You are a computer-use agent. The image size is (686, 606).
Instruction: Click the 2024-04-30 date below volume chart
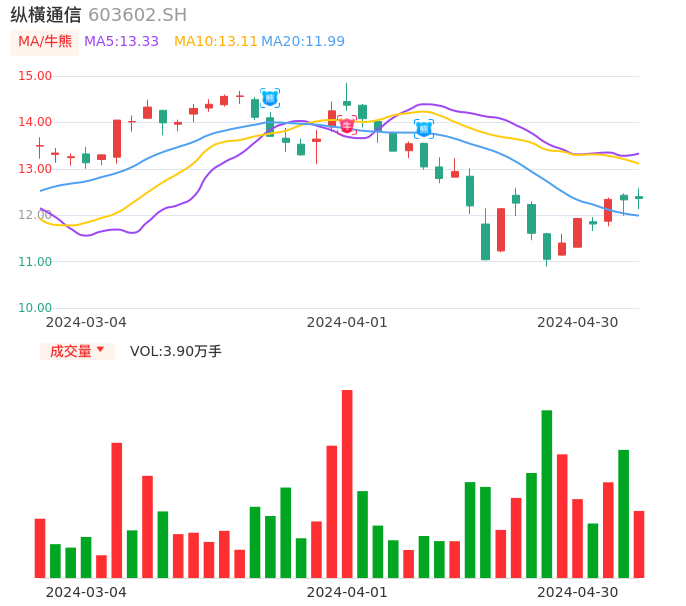(x=578, y=592)
